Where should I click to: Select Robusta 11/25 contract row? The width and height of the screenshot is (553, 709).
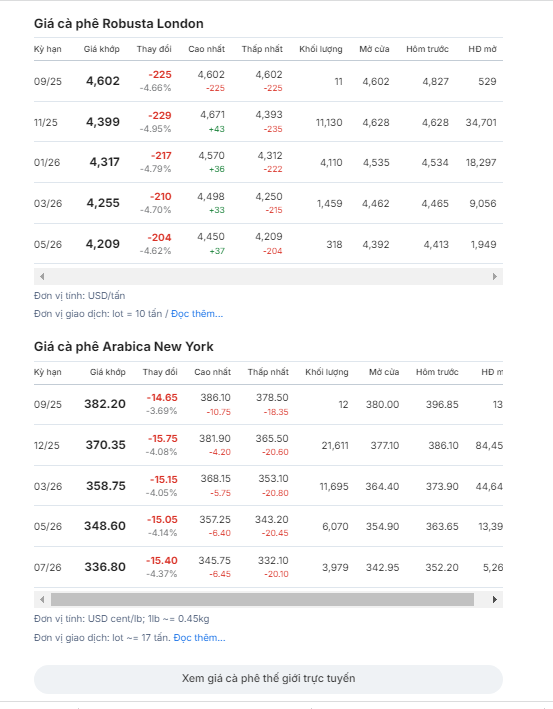coord(268,122)
